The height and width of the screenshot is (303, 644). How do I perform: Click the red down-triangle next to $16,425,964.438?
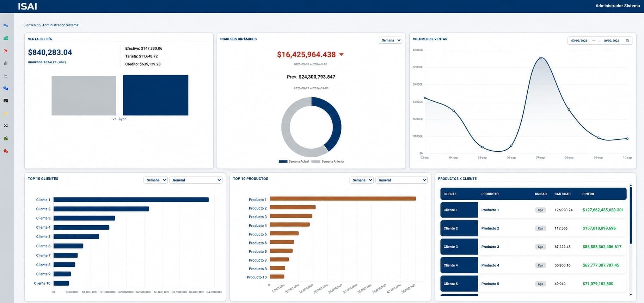tap(341, 55)
